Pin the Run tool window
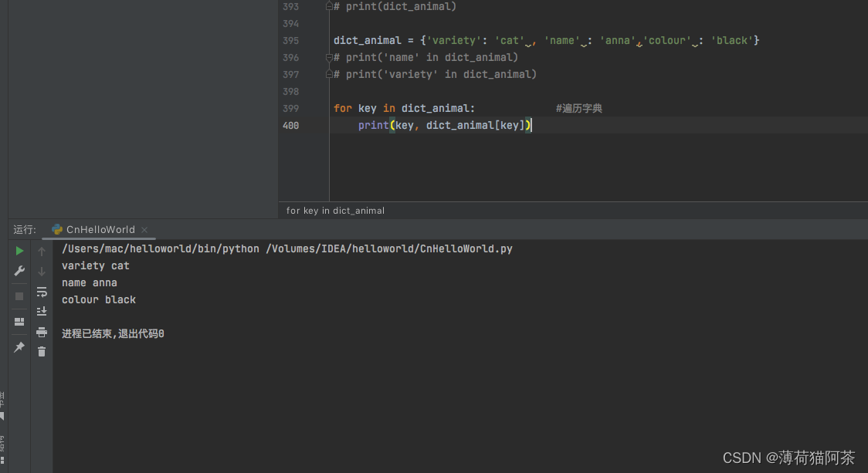 tap(19, 346)
